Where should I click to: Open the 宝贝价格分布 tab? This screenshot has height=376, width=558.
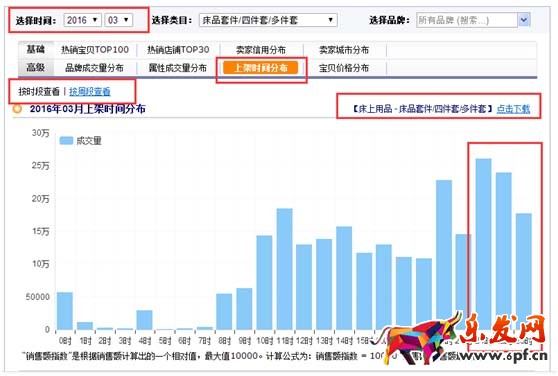coord(344,68)
